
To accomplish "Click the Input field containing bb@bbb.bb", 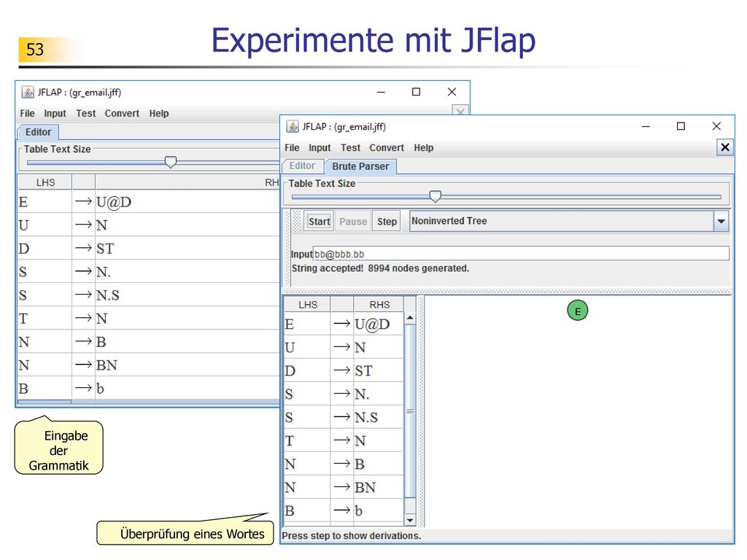I will coord(521,254).
